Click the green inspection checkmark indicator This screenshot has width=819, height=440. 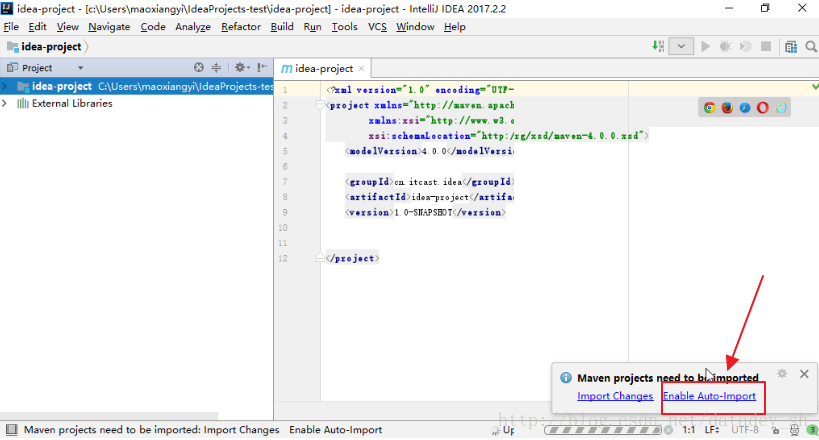(815, 87)
